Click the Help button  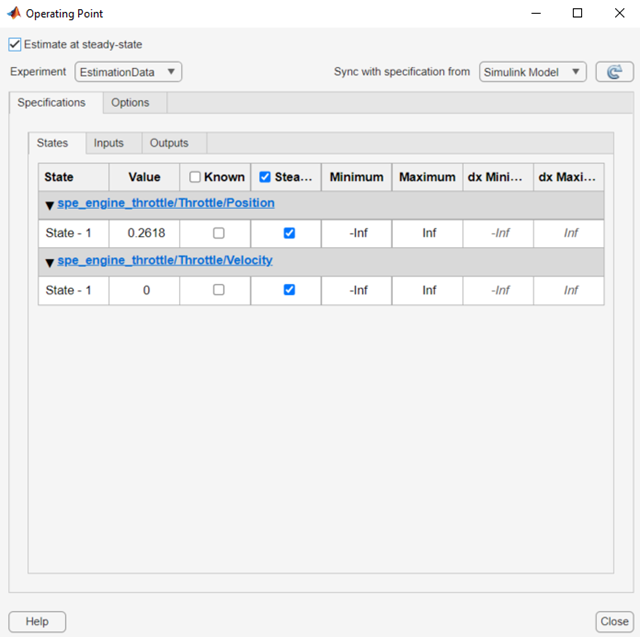(x=37, y=621)
